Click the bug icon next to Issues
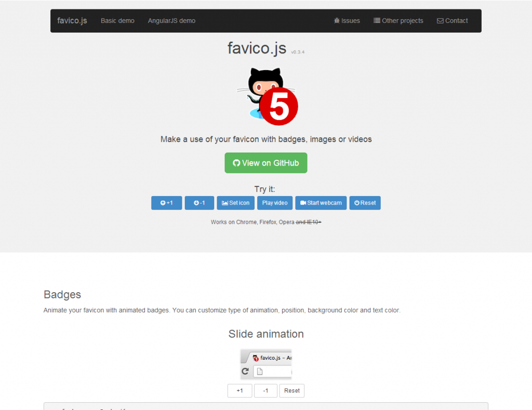The height and width of the screenshot is (410, 532). click(x=337, y=21)
